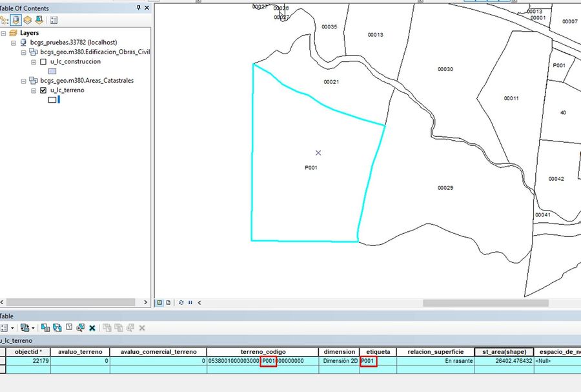Click Switch Selection in table toolbar
This screenshot has width=581, height=392.
coord(57,327)
